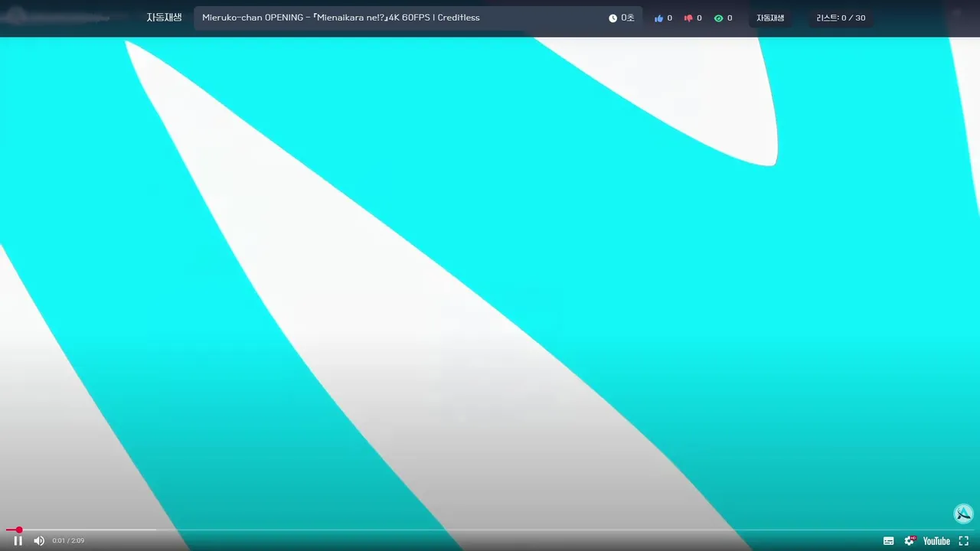Viewport: 980px width, 551px height.
Task: Enter fullscreen mode
Action: (964, 540)
